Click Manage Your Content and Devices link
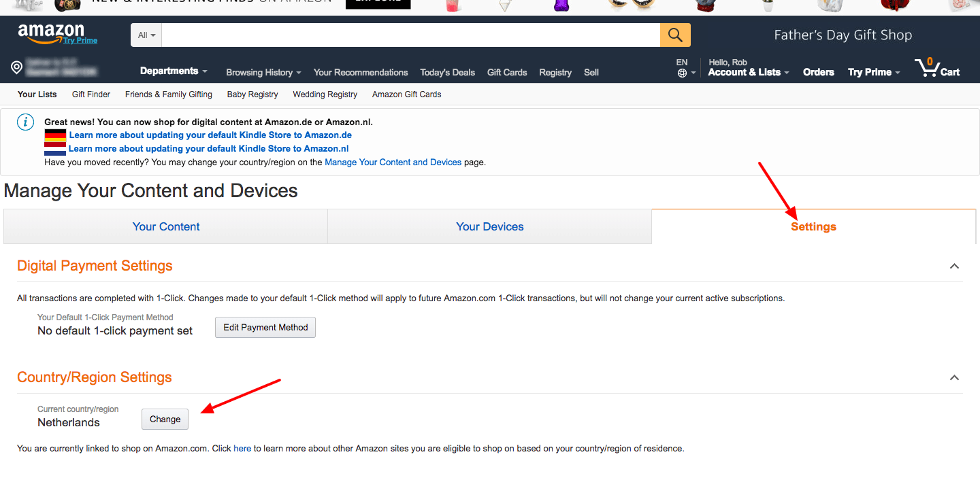This screenshot has width=980, height=480. [393, 162]
